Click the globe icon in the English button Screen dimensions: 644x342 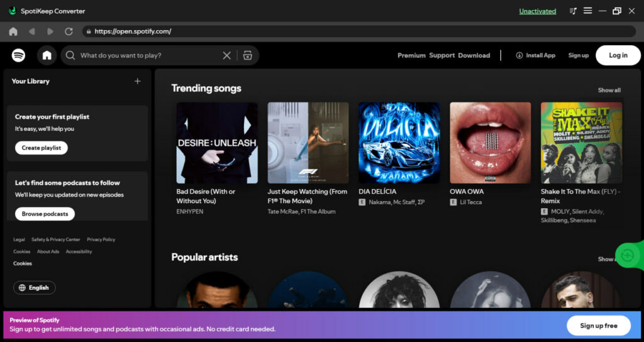click(x=22, y=287)
